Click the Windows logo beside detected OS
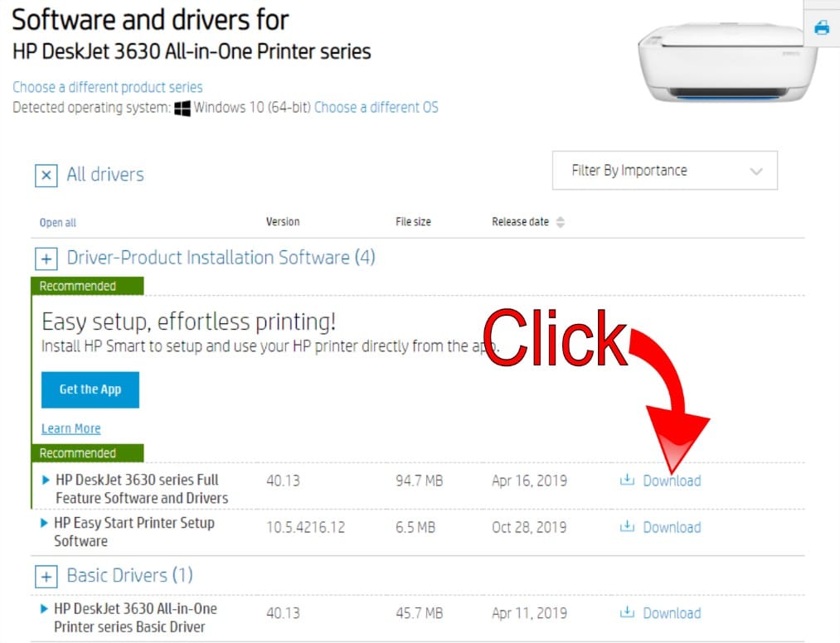The width and height of the screenshot is (840, 643). click(x=182, y=109)
